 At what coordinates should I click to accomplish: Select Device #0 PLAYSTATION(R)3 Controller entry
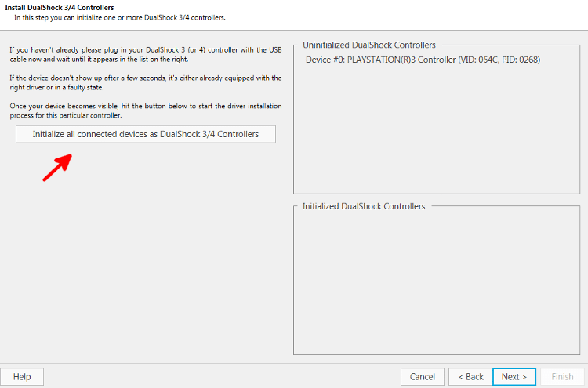click(423, 60)
